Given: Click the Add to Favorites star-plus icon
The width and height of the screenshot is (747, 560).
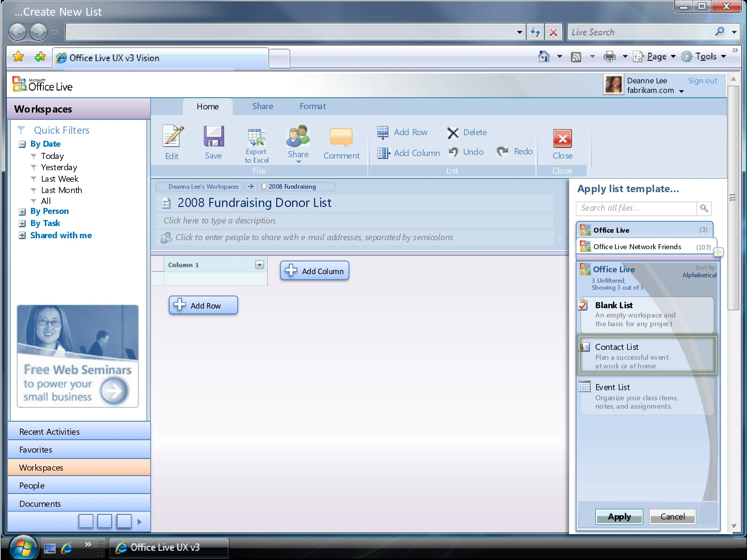Looking at the screenshot, I should (40, 56).
